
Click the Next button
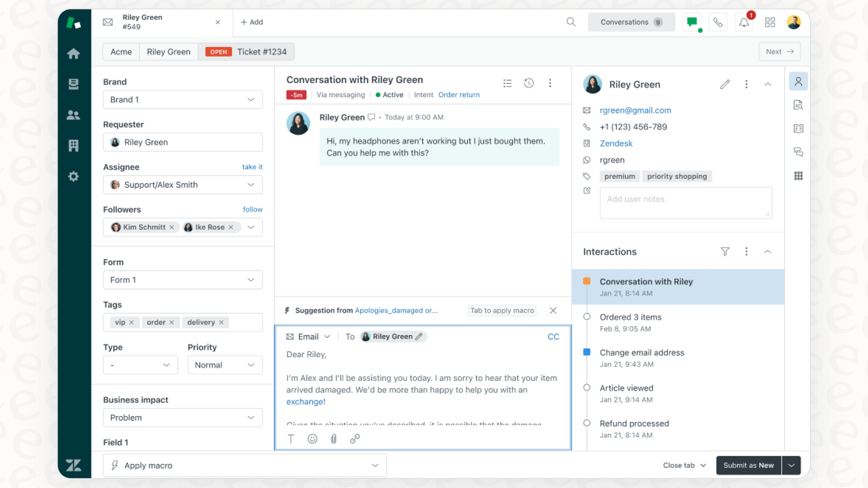pos(779,52)
